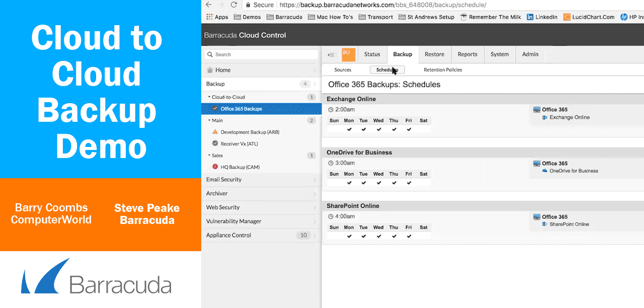This screenshot has height=308, width=644.
Task: Toggle Monday for the Exchange Online schedule
Action: point(349,128)
